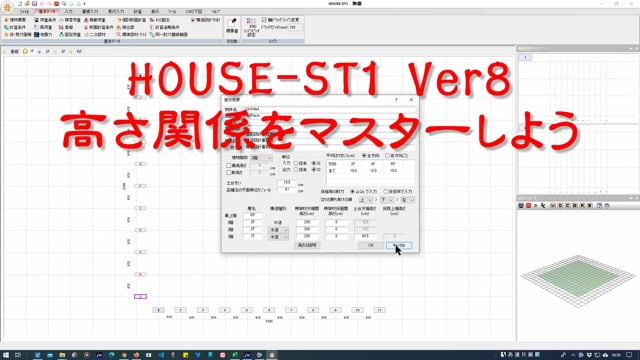Viewport: 640px width, 360px height.
Task: Click the Windows Start button
Action: (6, 355)
